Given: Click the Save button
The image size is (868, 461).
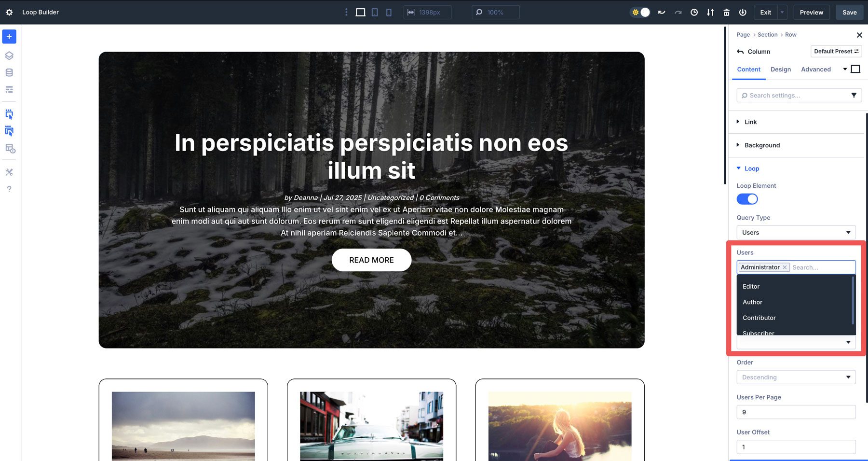Looking at the screenshot, I should pyautogui.click(x=849, y=12).
